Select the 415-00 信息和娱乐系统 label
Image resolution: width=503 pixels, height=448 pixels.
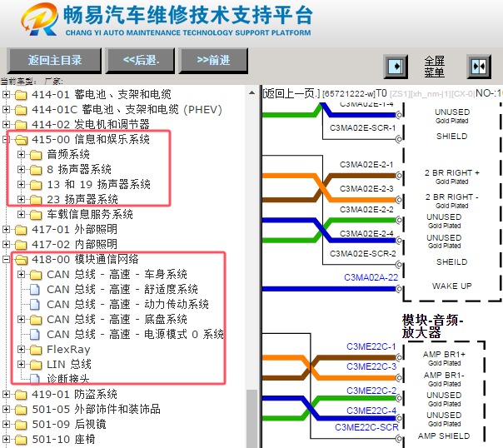(91, 140)
